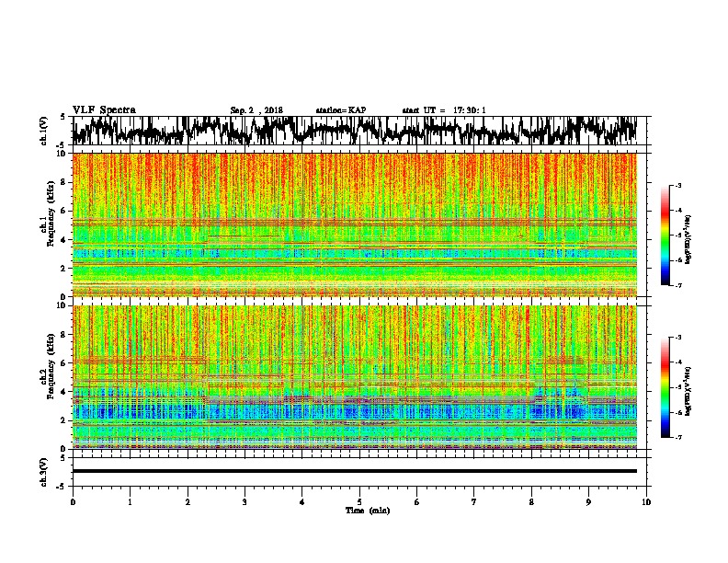The width and height of the screenshot is (728, 563).
Task: Click time-axis tick label "1"
Action: point(130,502)
